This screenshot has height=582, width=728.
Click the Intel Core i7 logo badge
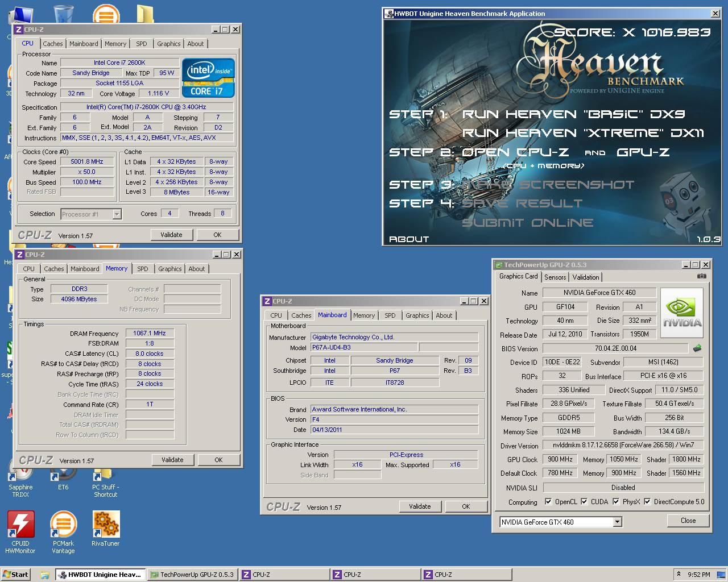click(208, 78)
